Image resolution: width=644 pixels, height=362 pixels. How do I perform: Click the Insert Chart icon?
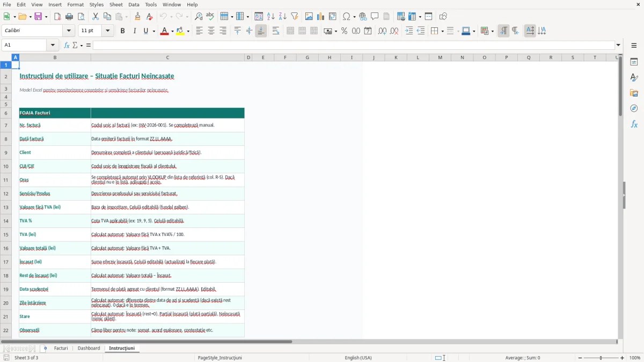pos(321,17)
